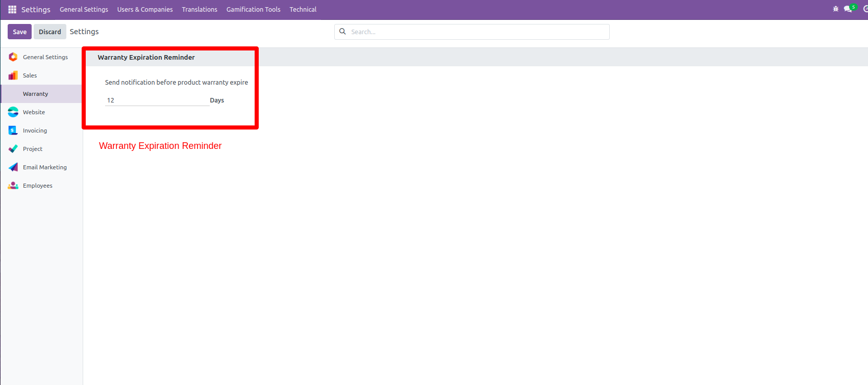Save the settings changes

tap(19, 32)
